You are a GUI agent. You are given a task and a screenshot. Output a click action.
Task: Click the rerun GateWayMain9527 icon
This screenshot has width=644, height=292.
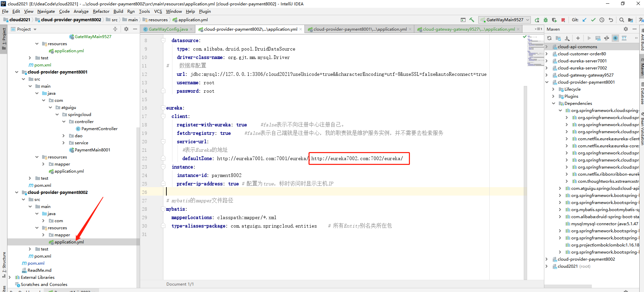coord(537,20)
